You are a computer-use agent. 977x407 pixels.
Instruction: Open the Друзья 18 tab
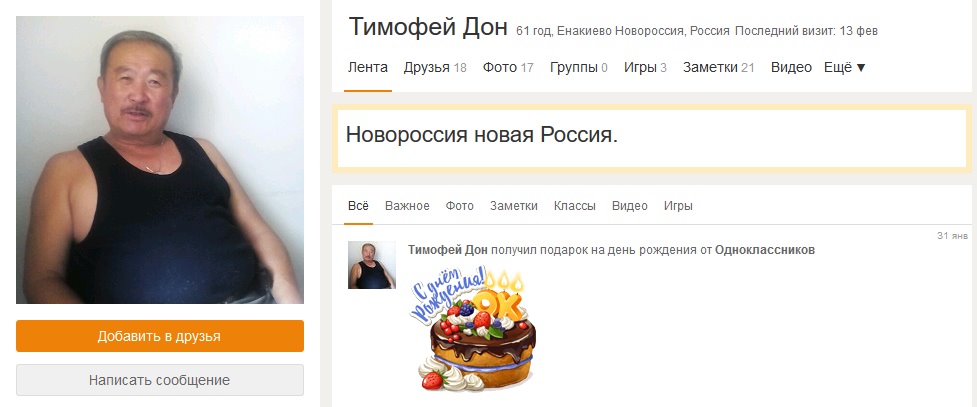[435, 67]
